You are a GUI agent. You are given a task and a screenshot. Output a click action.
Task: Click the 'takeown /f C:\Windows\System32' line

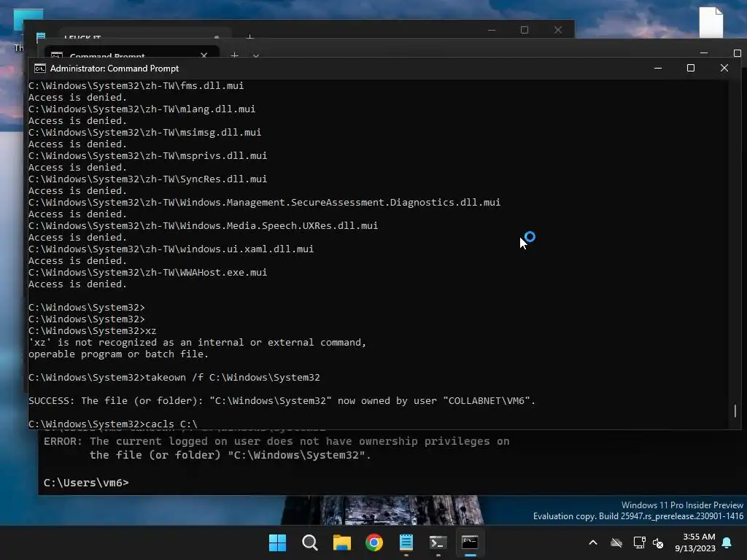pyautogui.click(x=174, y=377)
